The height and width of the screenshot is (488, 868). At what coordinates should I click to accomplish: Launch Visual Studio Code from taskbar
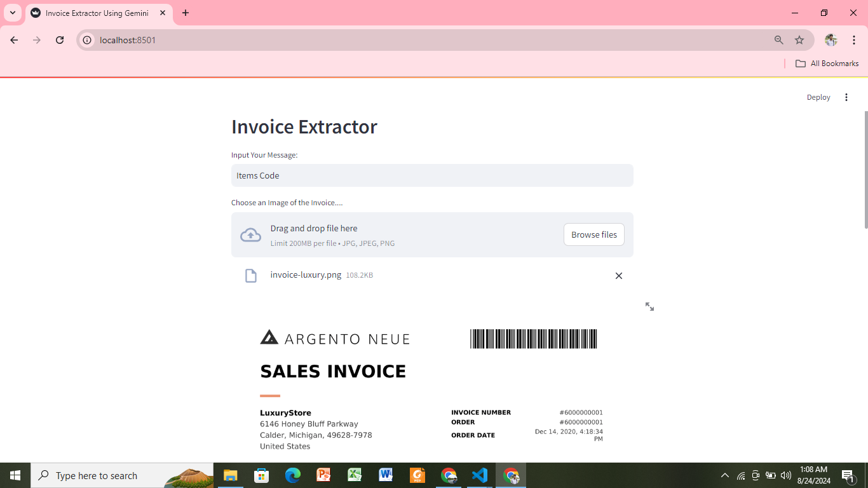coord(480,475)
